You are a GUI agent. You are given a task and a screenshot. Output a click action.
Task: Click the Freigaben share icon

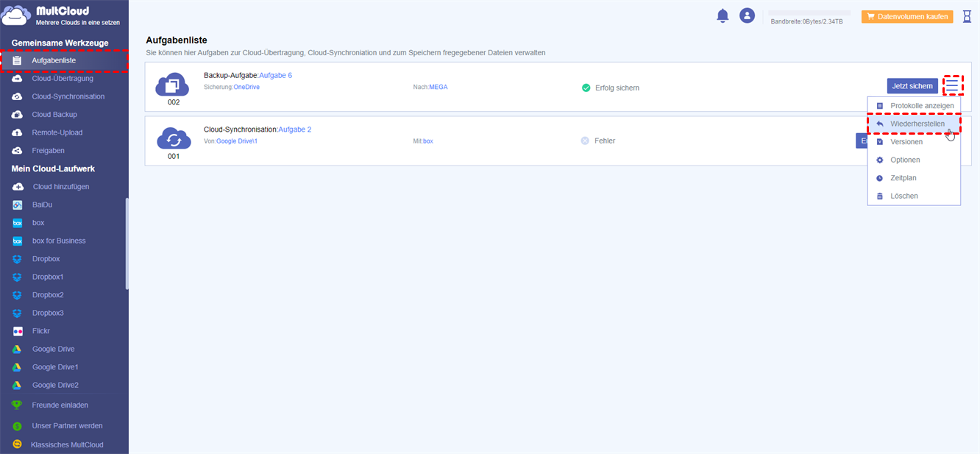[x=17, y=151]
